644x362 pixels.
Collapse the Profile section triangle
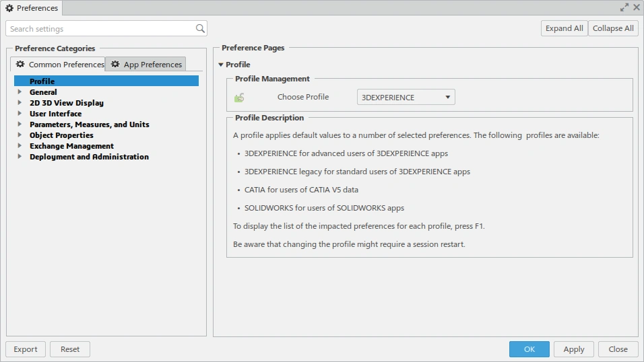coord(221,65)
